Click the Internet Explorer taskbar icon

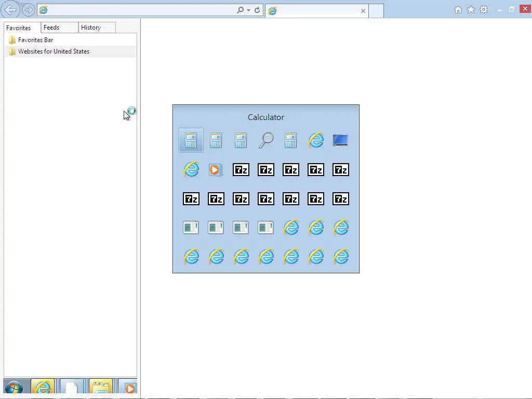point(43,387)
